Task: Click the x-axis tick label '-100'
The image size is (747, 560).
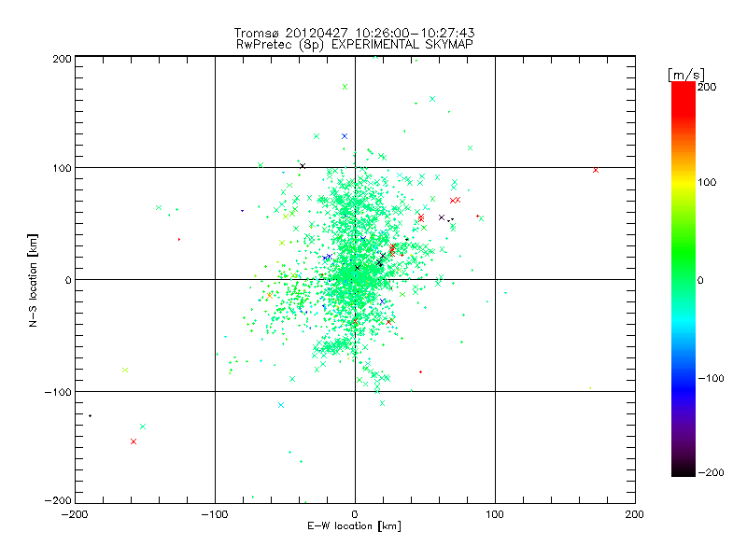Action: pos(215,514)
